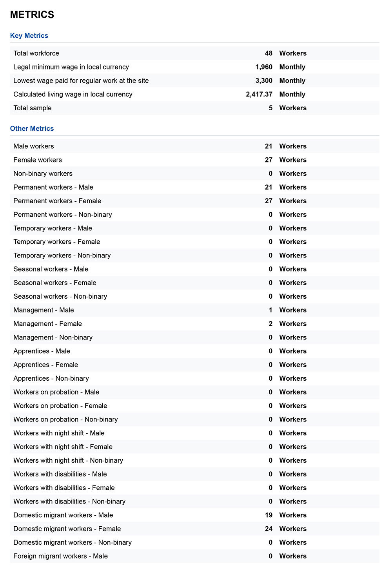Click the Total sample row
Image resolution: width=392 pixels, height=573 pixels.
pyautogui.click(x=194, y=108)
